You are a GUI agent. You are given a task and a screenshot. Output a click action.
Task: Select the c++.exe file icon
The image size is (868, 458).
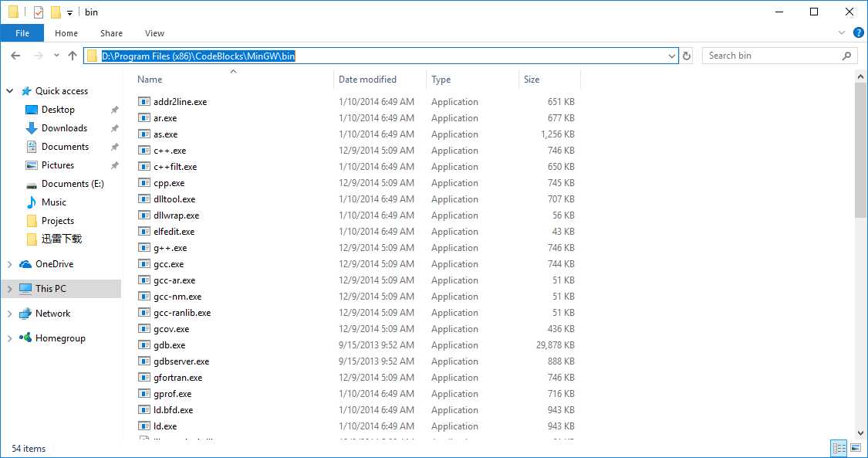point(144,151)
